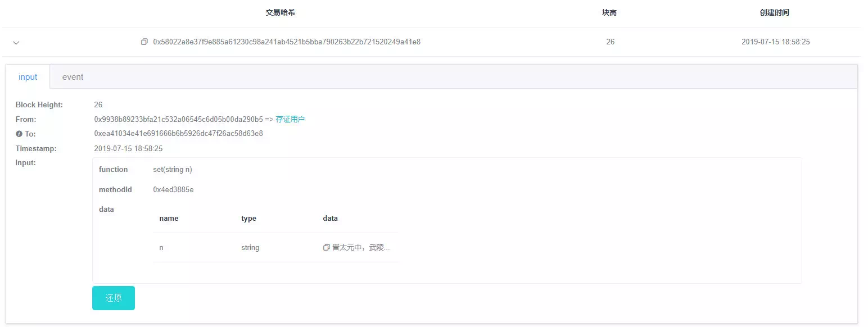The width and height of the screenshot is (868, 327).
Task: Click the function signature set(string n)
Action: (172, 170)
